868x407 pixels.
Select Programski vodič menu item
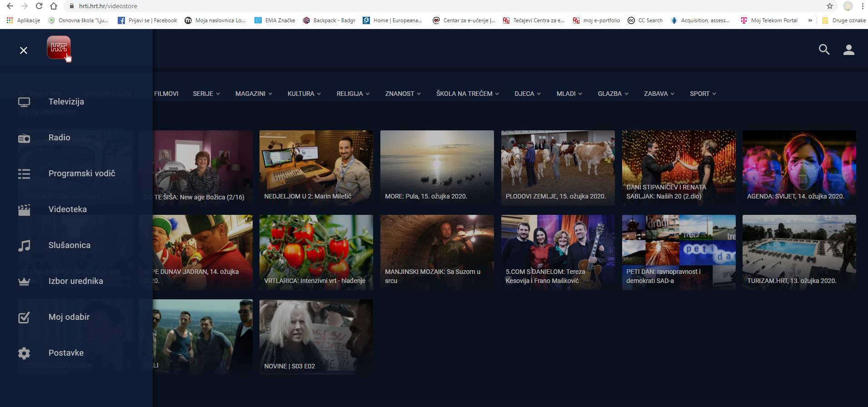[82, 174]
